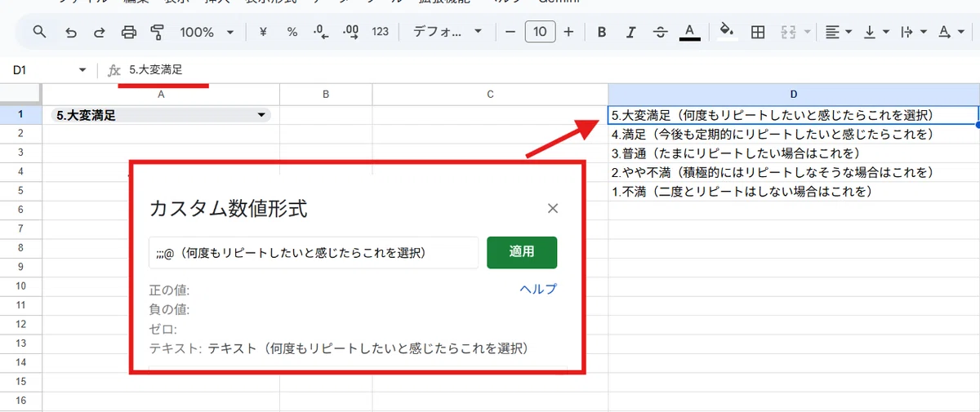Image resolution: width=980 pixels, height=412 pixels.
Task: Undo the last action
Action: pos(71,33)
